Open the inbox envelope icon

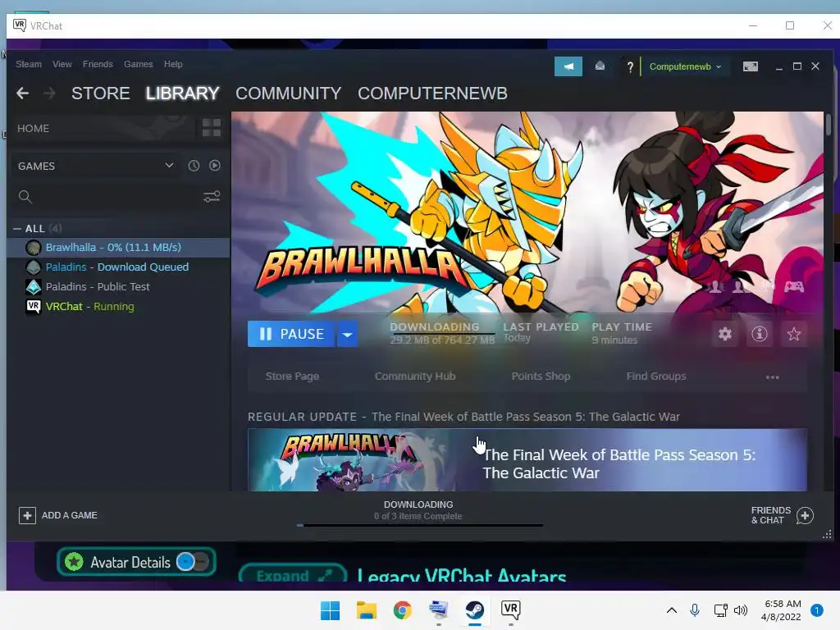pyautogui.click(x=600, y=66)
